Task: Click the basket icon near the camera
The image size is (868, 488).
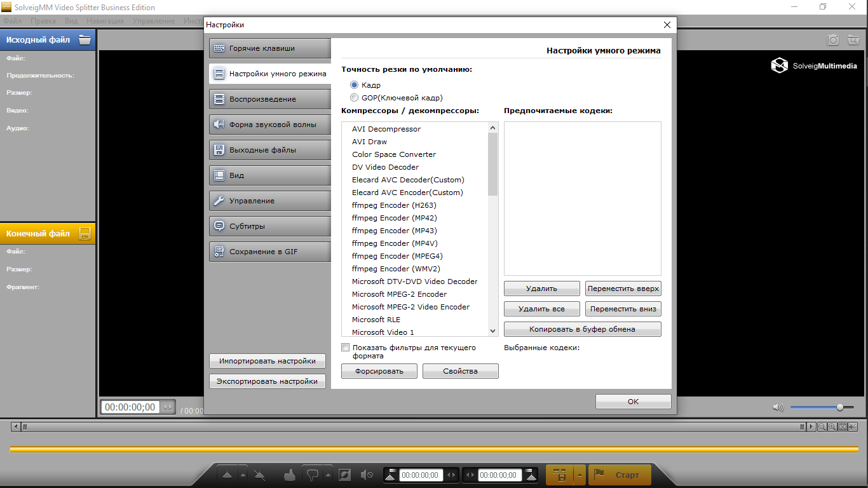Action: [x=852, y=40]
